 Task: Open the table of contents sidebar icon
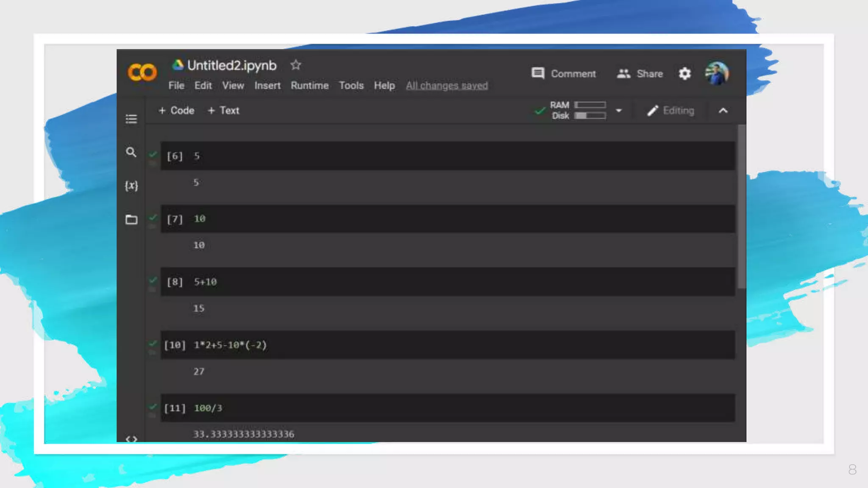(131, 119)
